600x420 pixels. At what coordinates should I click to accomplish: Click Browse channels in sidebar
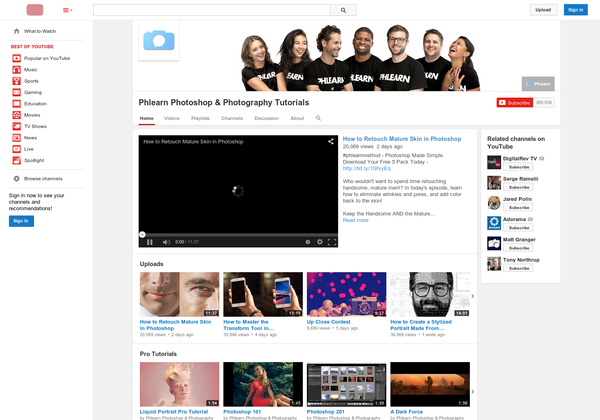point(43,179)
